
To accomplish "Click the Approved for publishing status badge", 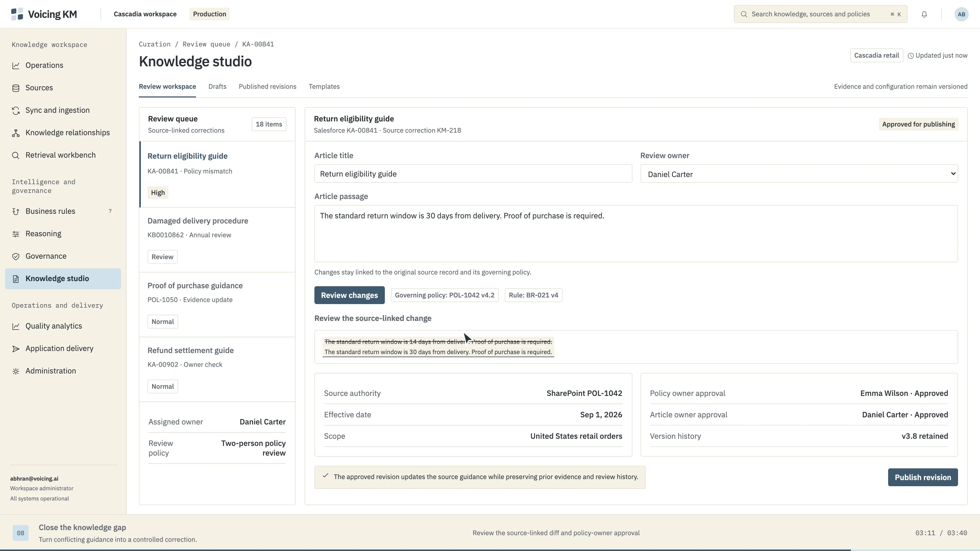I will point(918,124).
